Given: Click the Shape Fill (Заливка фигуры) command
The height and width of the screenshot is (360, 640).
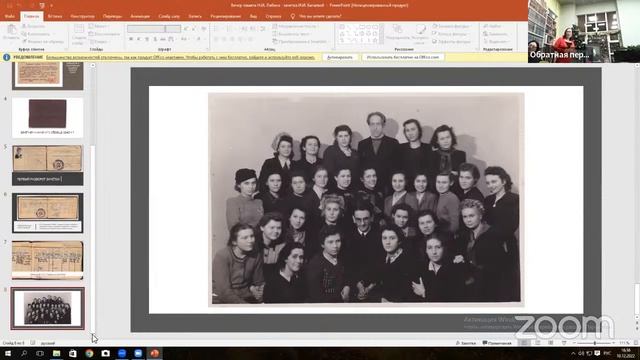Looking at the screenshot, I should click(451, 26).
